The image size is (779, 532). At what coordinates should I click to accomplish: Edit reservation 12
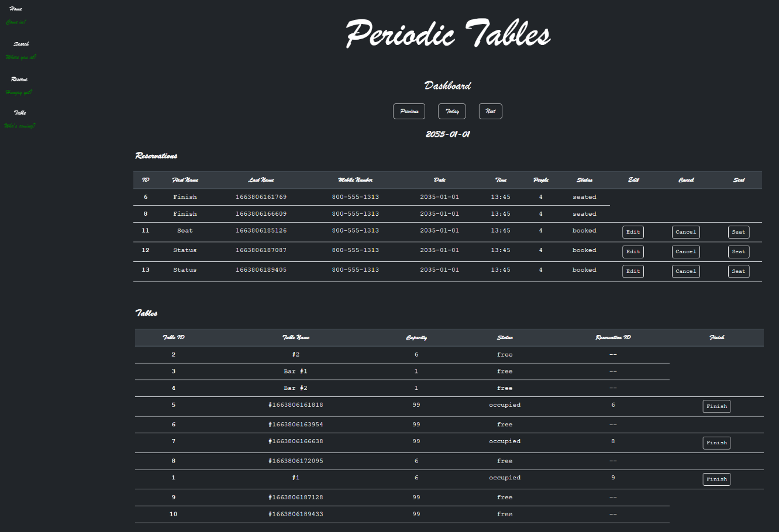pos(633,251)
